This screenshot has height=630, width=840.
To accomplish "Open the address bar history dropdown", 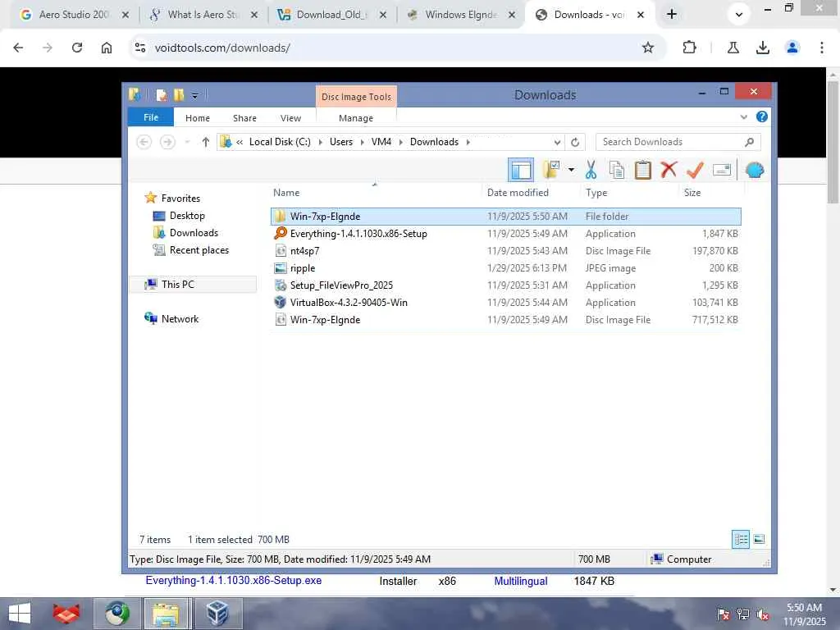I will (x=557, y=142).
